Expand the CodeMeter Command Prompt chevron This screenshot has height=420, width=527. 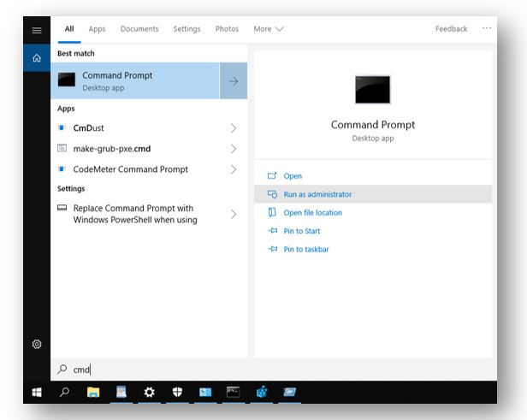coord(234,169)
